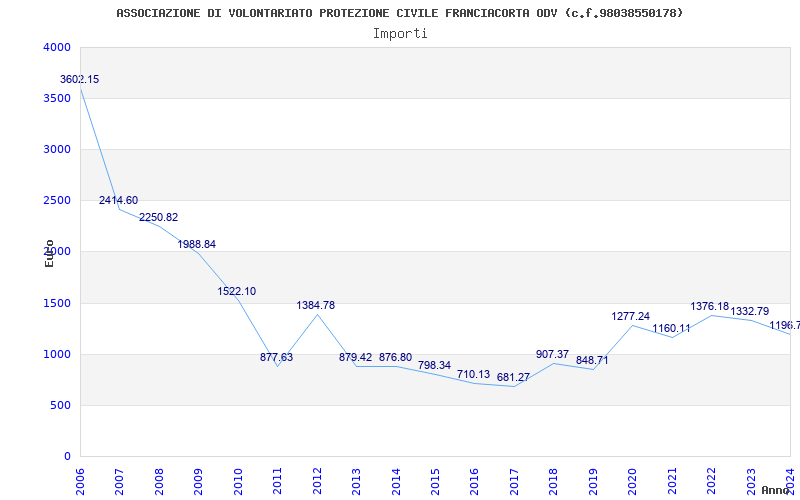Select the 2414.60 data point label
Screen dimensions: 800x500
pyautogui.click(x=118, y=201)
